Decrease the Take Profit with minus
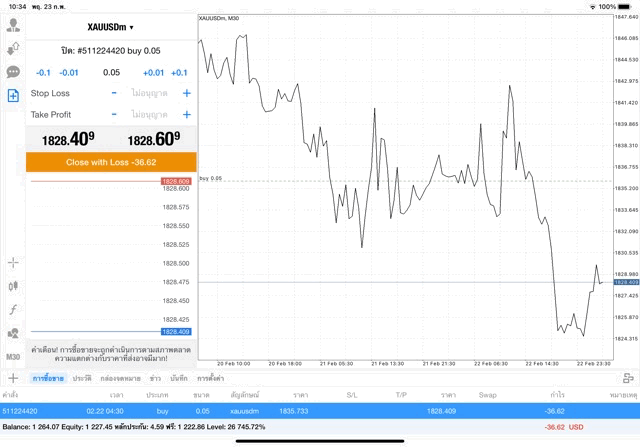The width and height of the screenshot is (640, 447). (x=114, y=114)
